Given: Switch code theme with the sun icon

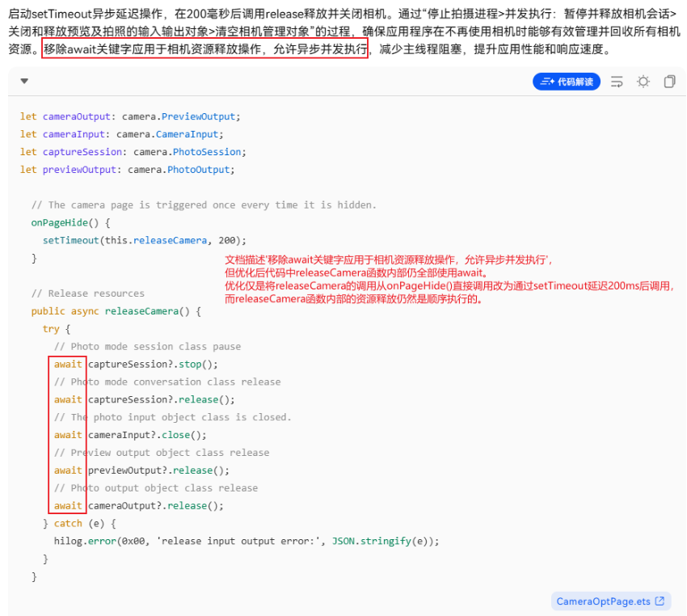Looking at the screenshot, I should coord(643,82).
